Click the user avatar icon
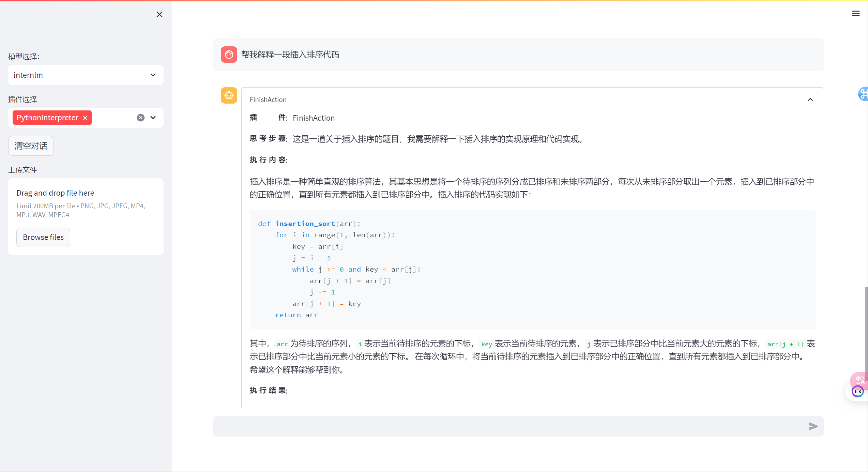Viewport: 868px width, 472px height. [x=229, y=55]
